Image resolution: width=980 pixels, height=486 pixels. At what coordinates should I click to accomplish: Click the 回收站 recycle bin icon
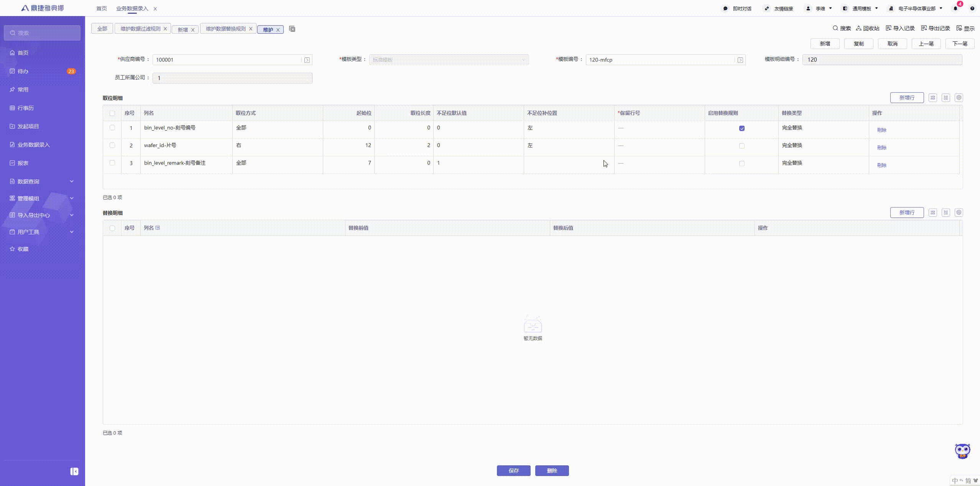(859, 28)
